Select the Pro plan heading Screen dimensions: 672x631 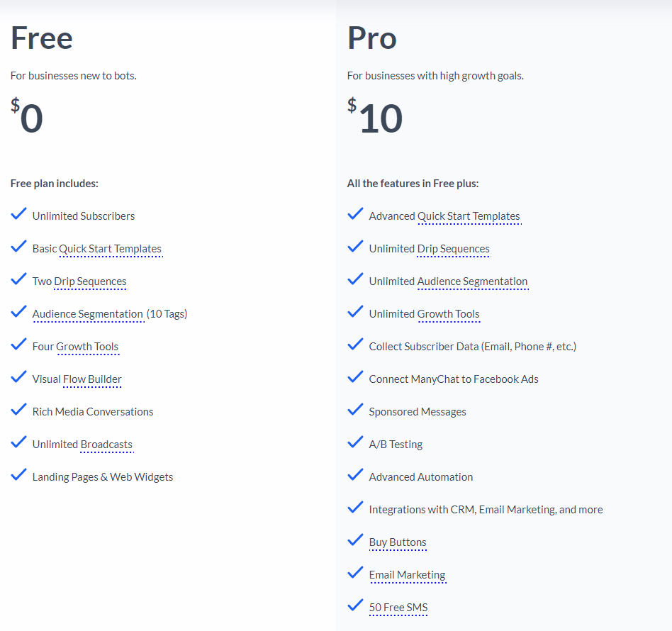371,39
